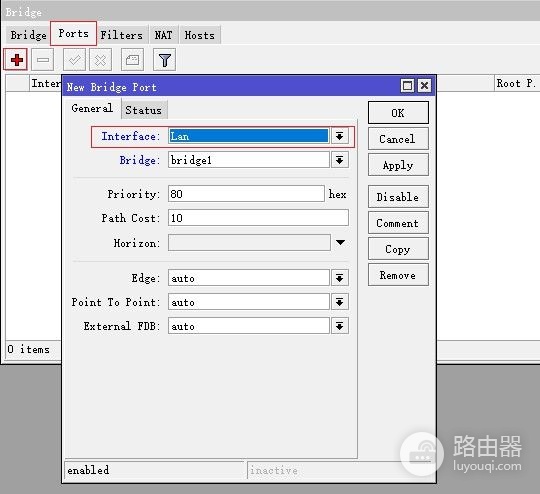This screenshot has height=494, width=540.
Task: Open the Bridge dropdown list
Action: pos(340,160)
